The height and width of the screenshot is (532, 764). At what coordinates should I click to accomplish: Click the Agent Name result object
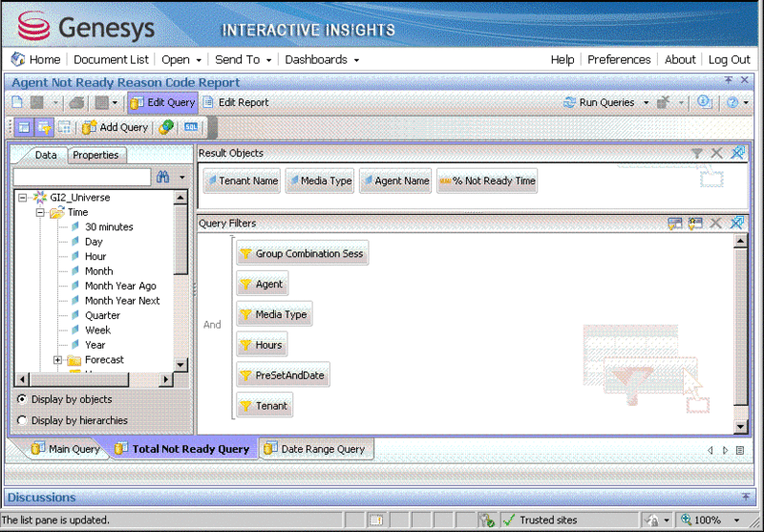click(395, 181)
